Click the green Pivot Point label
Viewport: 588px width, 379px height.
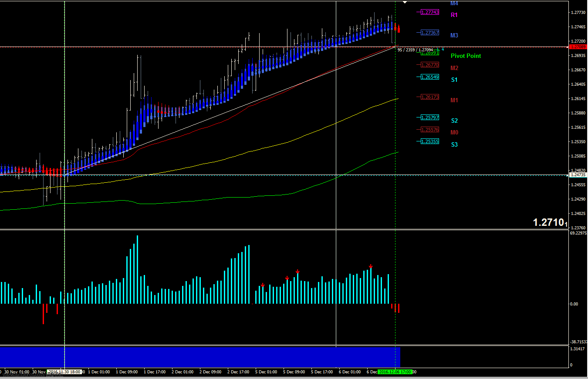466,56
